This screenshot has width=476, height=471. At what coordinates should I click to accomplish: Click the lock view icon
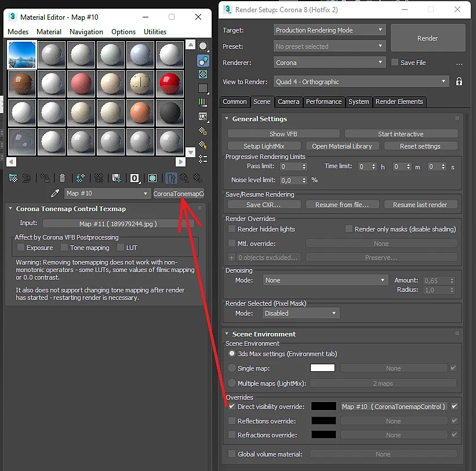(x=459, y=81)
